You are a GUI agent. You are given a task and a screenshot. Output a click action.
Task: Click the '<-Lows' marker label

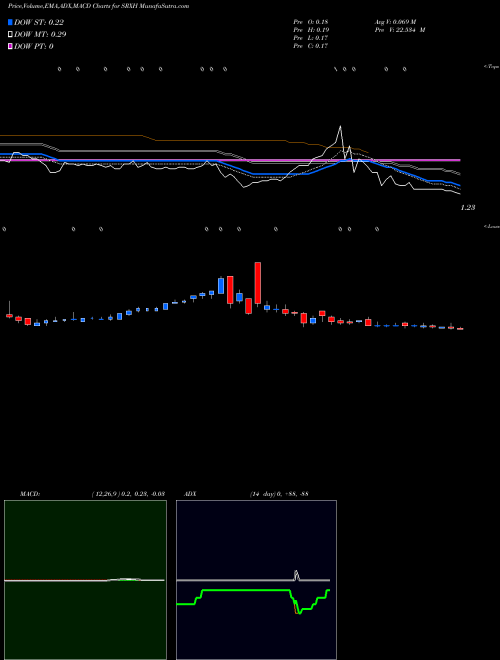[492, 226]
